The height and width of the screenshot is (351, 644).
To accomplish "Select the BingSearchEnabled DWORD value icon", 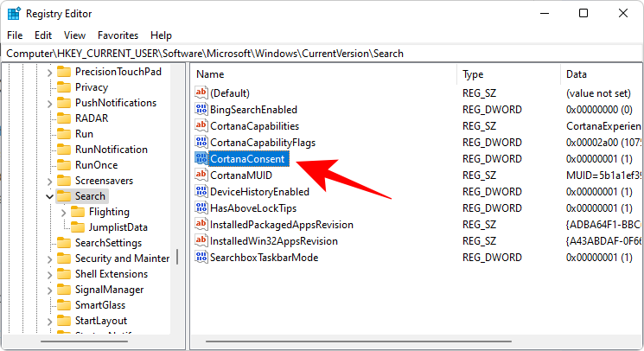I will click(x=201, y=110).
